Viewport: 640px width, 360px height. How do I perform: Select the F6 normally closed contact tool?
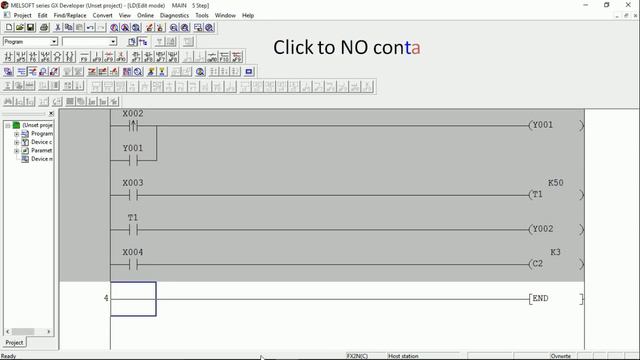(x=33, y=56)
